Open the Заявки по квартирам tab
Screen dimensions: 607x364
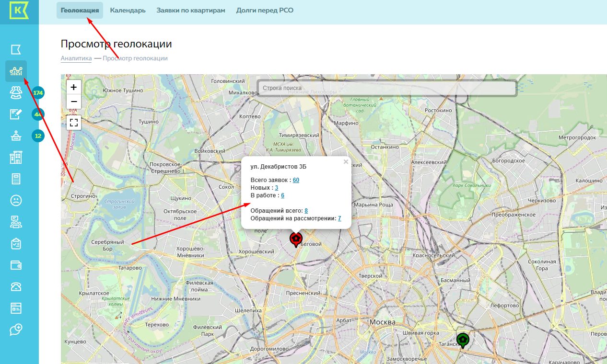(x=191, y=10)
